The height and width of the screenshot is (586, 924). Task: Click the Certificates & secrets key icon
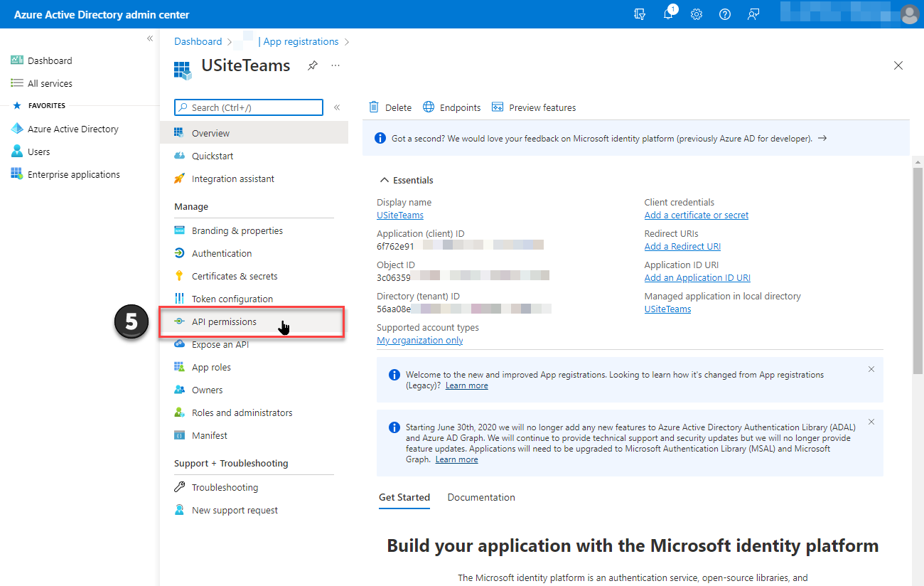coord(179,276)
